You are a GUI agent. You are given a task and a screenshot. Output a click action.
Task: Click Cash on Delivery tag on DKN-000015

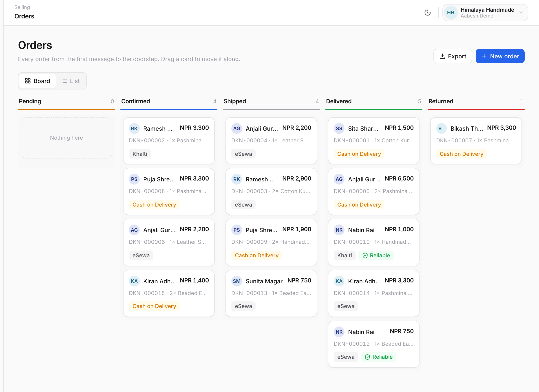coord(154,306)
